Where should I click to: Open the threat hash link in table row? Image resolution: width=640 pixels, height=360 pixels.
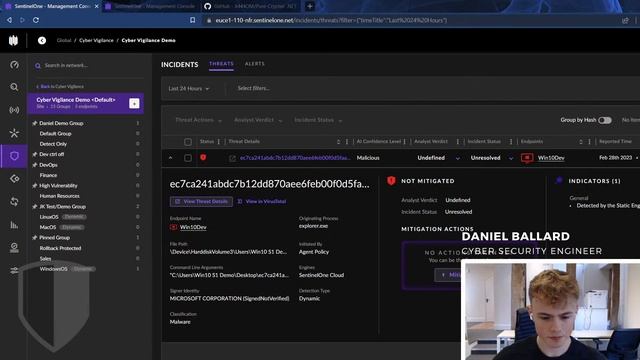click(x=294, y=158)
